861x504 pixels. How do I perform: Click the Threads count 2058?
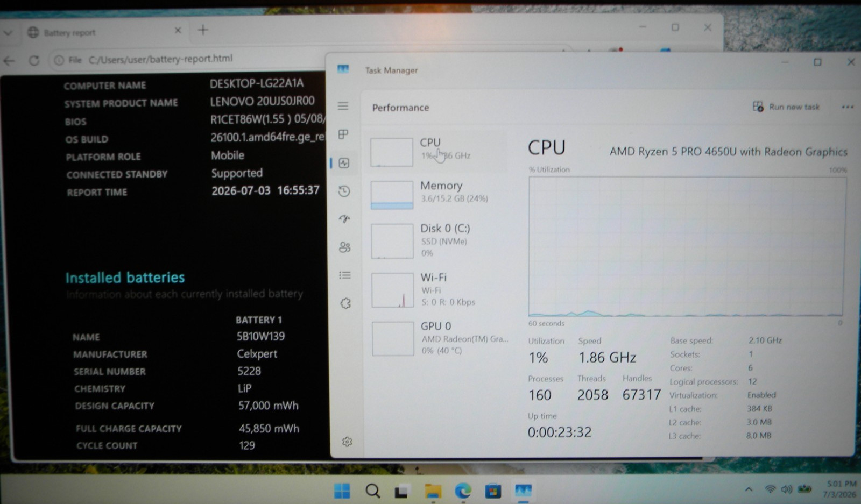[592, 395]
